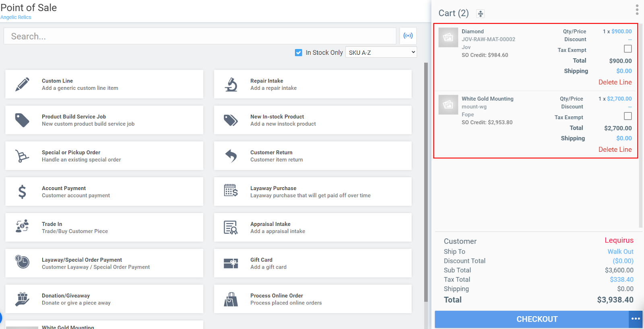Open the Angelic Relics store link

pyautogui.click(x=16, y=17)
